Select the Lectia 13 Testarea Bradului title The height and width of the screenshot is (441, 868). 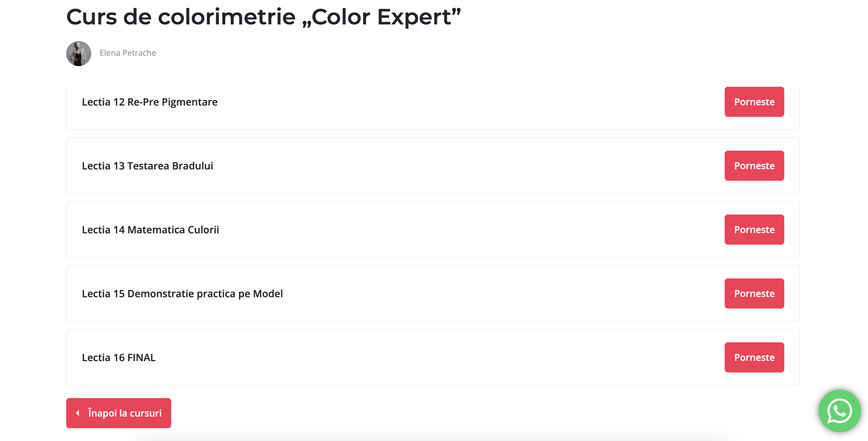pos(147,166)
